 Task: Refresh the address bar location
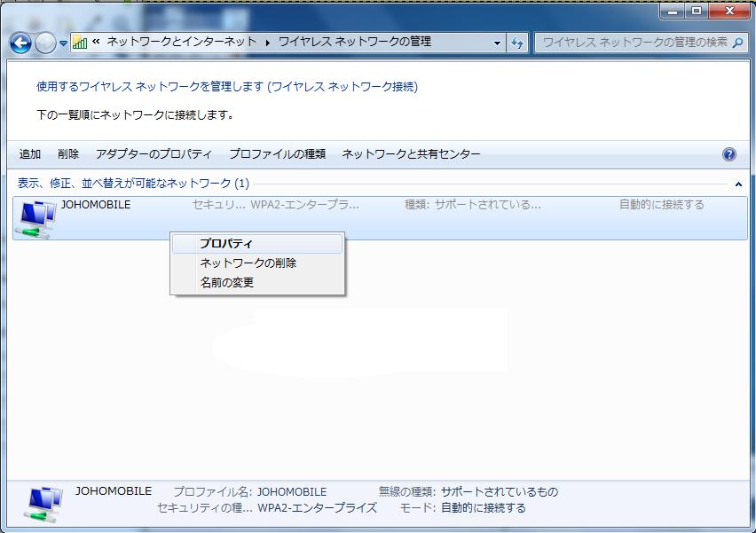517,43
